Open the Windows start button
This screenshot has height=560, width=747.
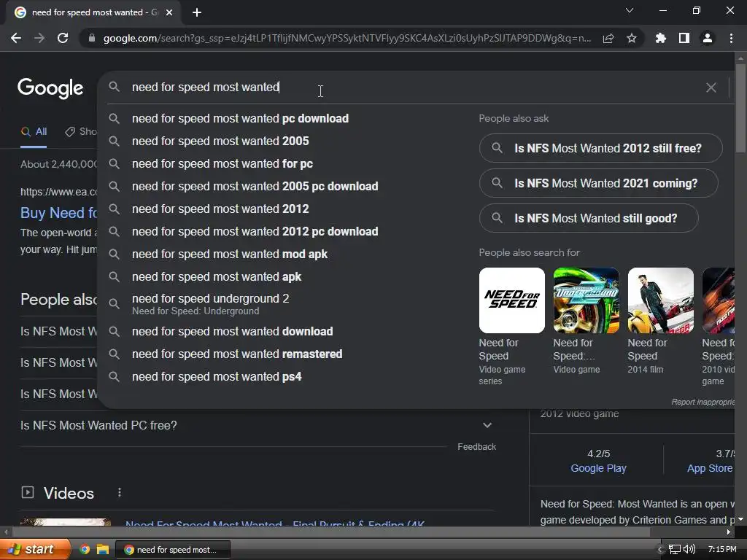(35, 549)
